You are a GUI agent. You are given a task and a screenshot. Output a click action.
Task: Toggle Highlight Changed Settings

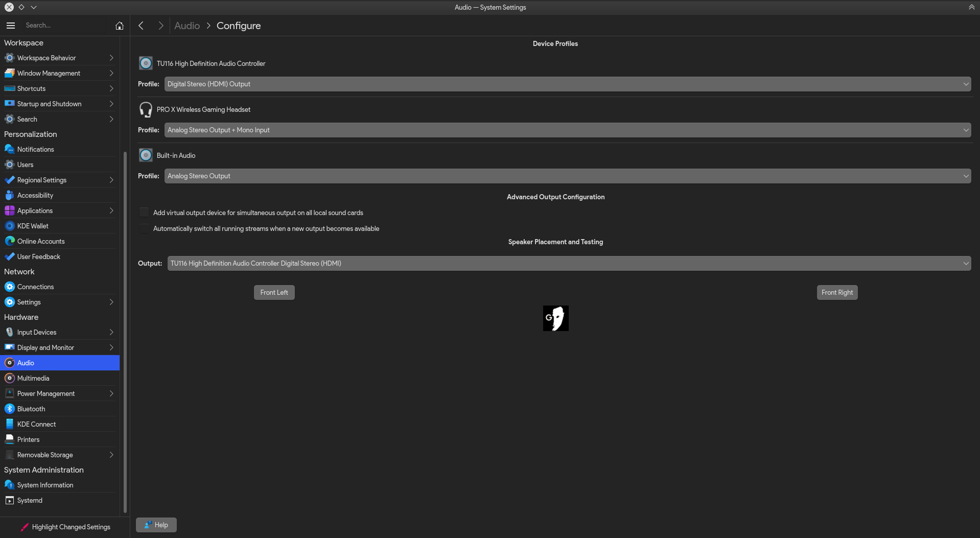click(65, 527)
